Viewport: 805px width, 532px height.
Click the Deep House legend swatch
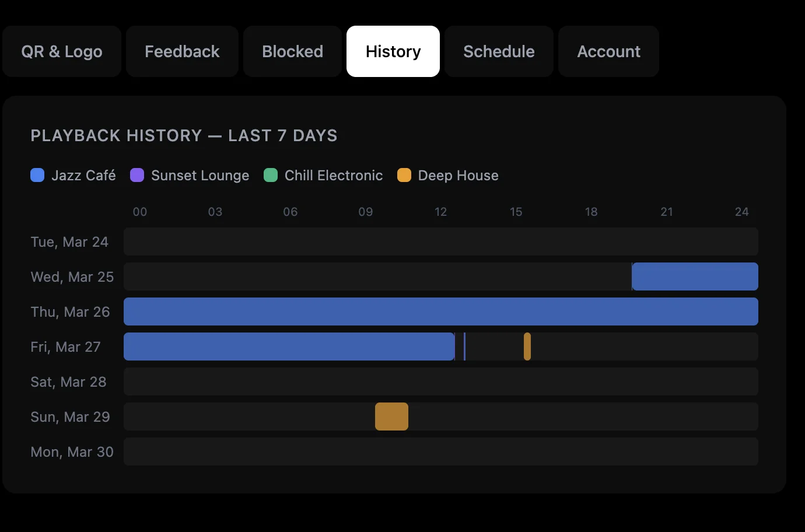pos(404,175)
